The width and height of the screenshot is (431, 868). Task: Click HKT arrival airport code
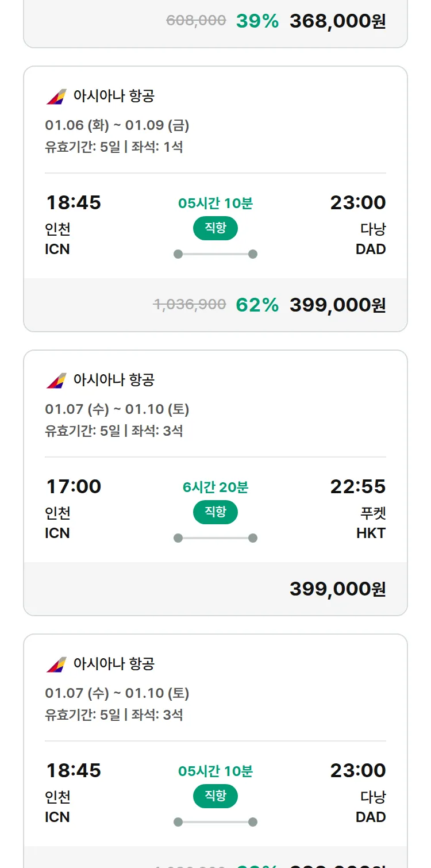[371, 533]
